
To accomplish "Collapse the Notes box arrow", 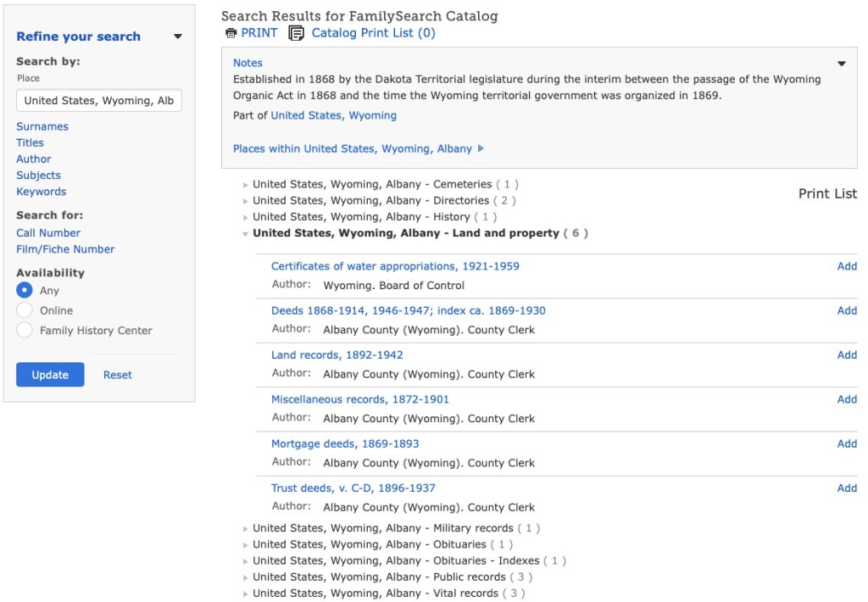I will tap(842, 64).
